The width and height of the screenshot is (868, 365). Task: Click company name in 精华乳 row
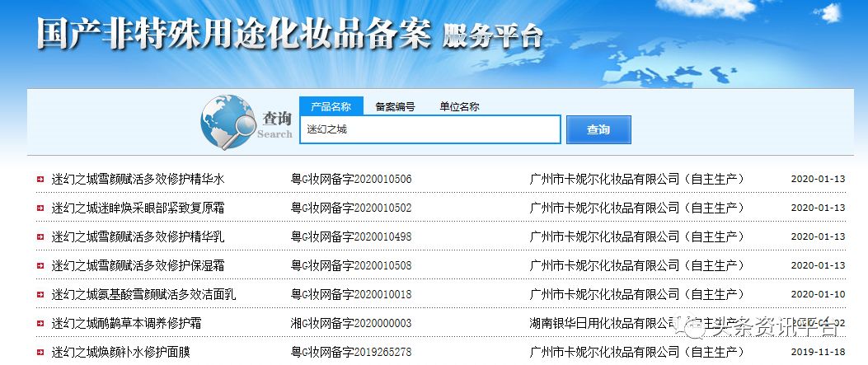pyautogui.click(x=637, y=236)
